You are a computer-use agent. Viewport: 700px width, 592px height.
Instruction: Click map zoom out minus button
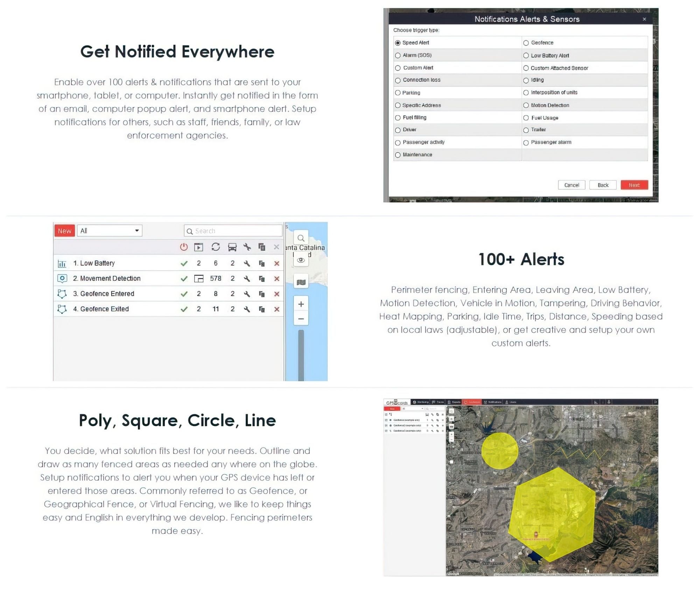[x=301, y=318]
